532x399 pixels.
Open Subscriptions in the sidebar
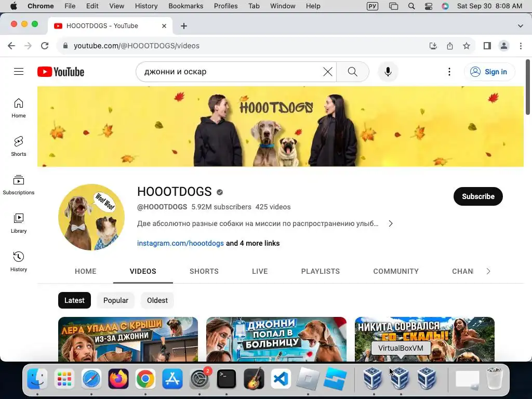pyautogui.click(x=19, y=185)
